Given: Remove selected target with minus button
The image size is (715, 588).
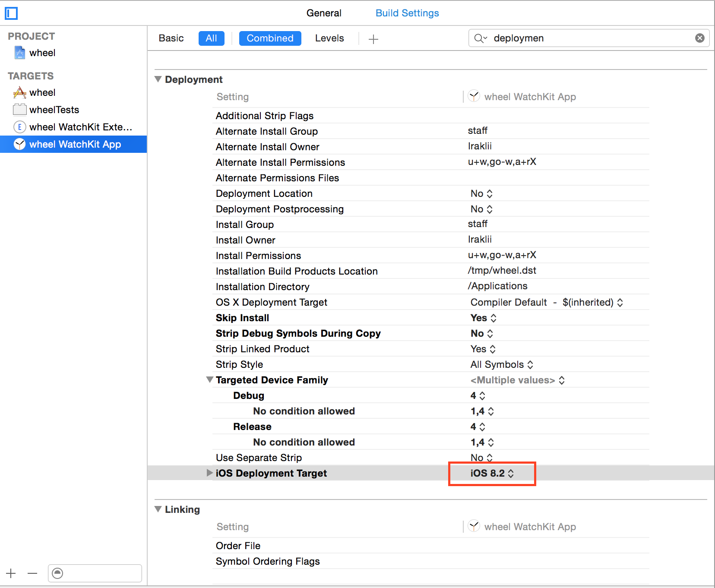Looking at the screenshot, I should pos(32,573).
